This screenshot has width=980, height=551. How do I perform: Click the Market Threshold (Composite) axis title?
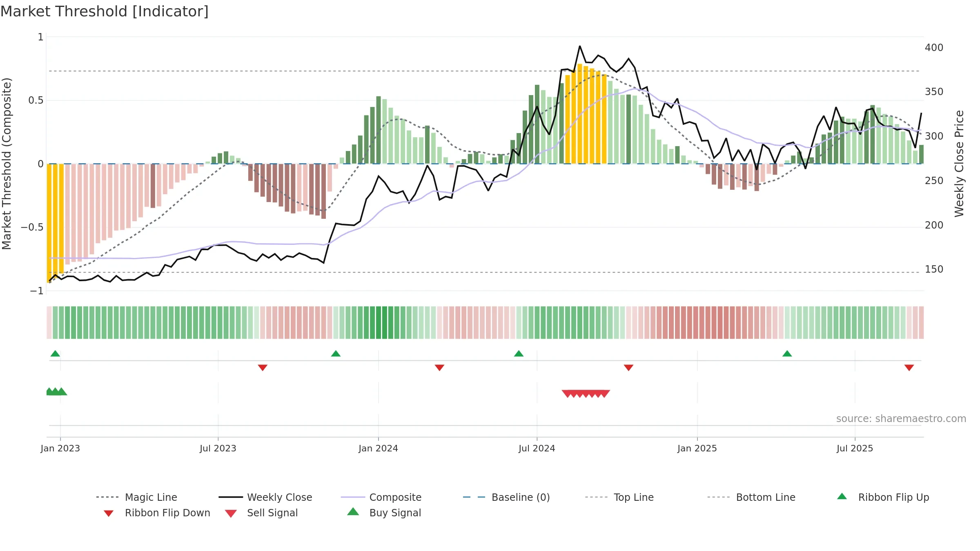pyautogui.click(x=7, y=163)
